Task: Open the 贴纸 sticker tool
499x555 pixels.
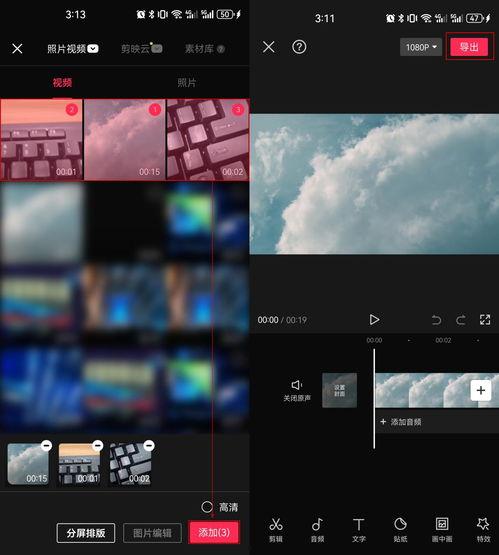Action: 400,530
